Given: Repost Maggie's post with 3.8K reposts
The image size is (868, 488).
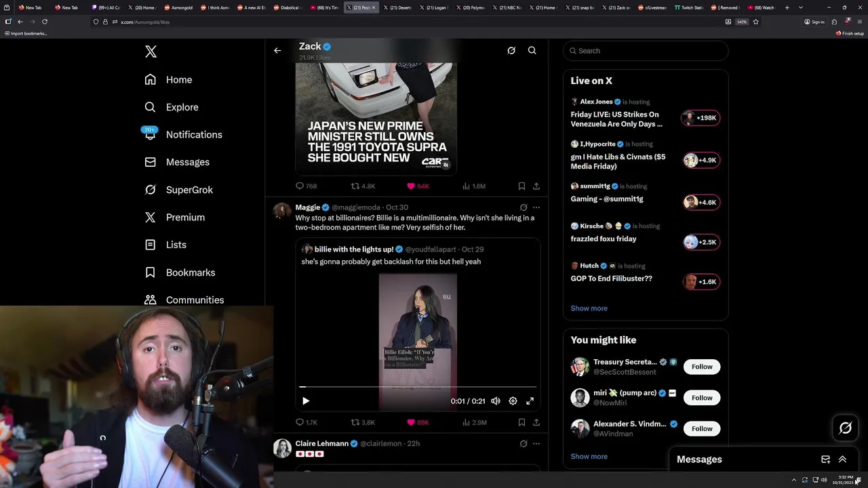Looking at the screenshot, I should [x=363, y=422].
